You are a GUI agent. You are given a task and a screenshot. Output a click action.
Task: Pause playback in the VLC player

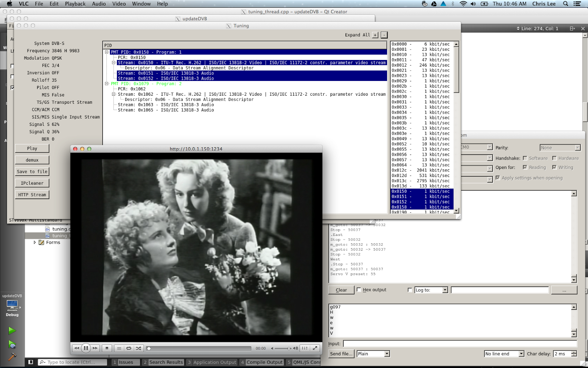86,348
